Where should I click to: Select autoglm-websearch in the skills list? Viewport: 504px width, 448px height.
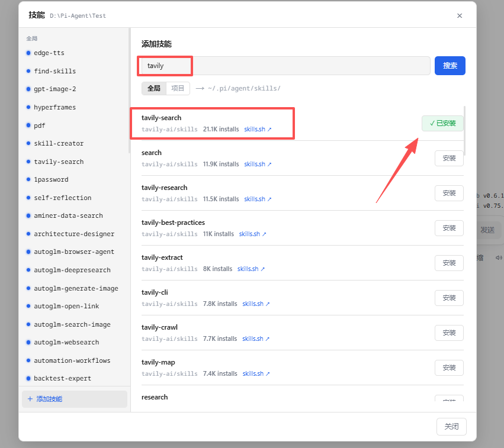click(66, 343)
